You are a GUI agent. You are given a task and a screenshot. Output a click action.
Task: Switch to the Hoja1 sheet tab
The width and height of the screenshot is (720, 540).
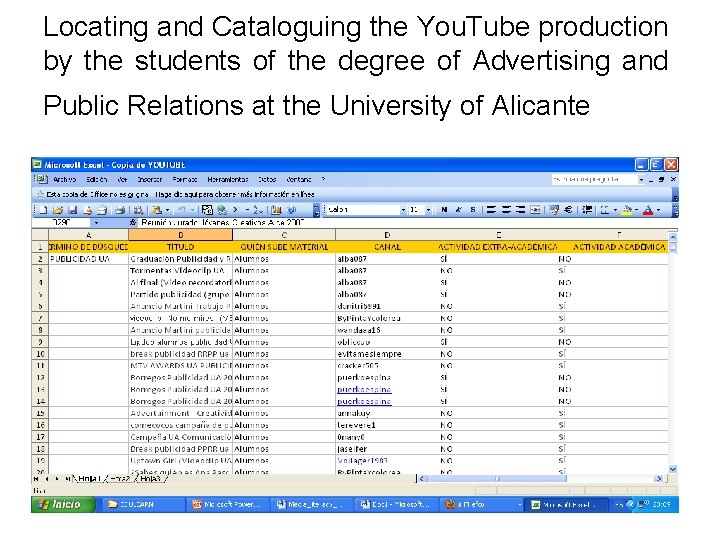[89, 478]
